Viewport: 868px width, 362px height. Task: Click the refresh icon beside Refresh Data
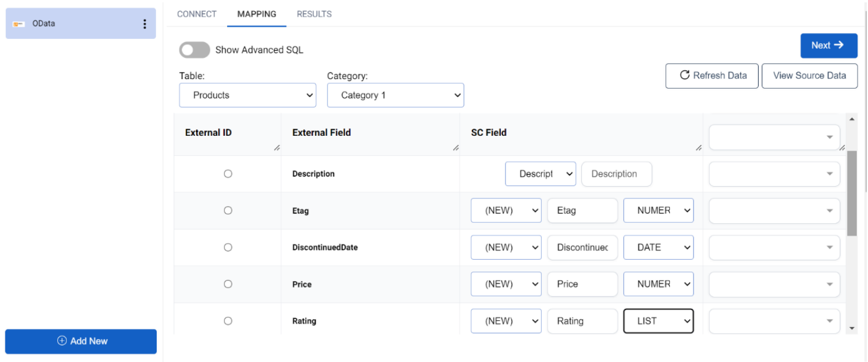click(x=685, y=76)
